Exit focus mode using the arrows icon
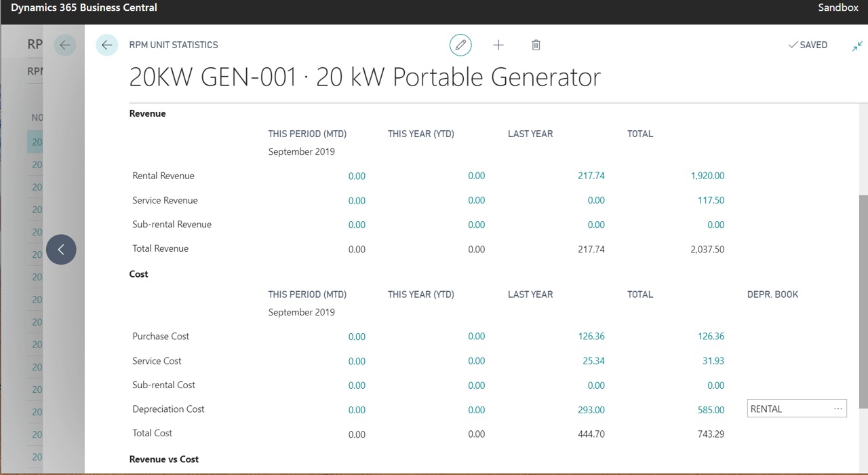 click(856, 45)
